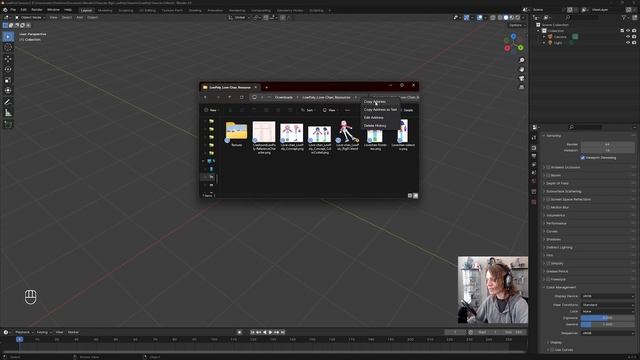Expand the Depth of Field panel
Viewport: 640px width, 360px height.
point(557,184)
